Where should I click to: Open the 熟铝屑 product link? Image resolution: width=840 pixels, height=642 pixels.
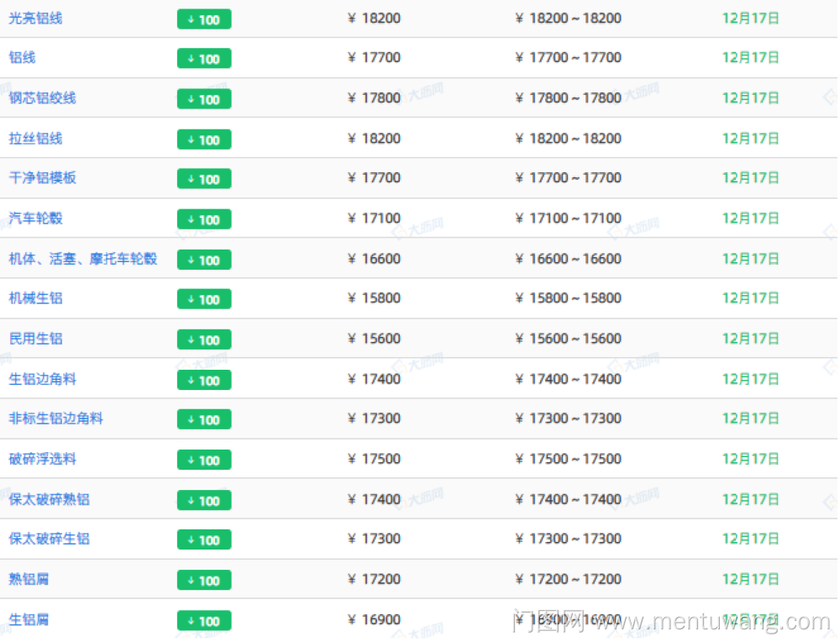point(29,579)
